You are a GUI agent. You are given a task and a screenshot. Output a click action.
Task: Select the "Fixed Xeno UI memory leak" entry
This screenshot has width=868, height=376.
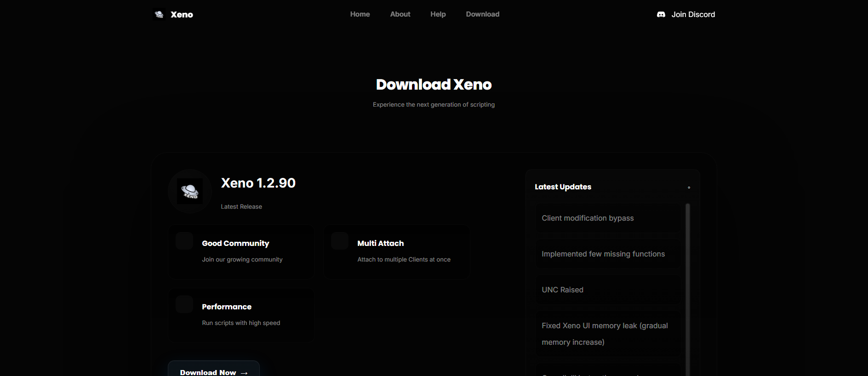point(608,334)
